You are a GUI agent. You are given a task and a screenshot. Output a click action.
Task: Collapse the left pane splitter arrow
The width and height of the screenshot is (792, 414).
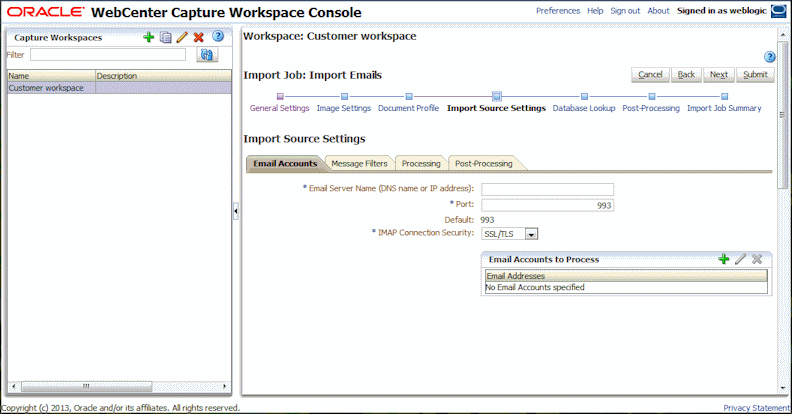(x=235, y=211)
